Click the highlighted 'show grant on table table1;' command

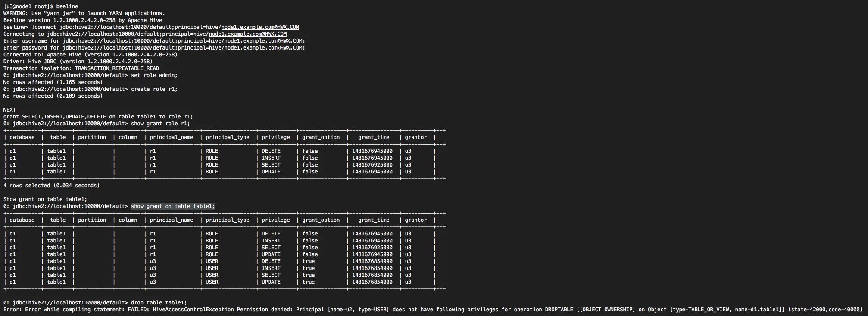click(173, 206)
